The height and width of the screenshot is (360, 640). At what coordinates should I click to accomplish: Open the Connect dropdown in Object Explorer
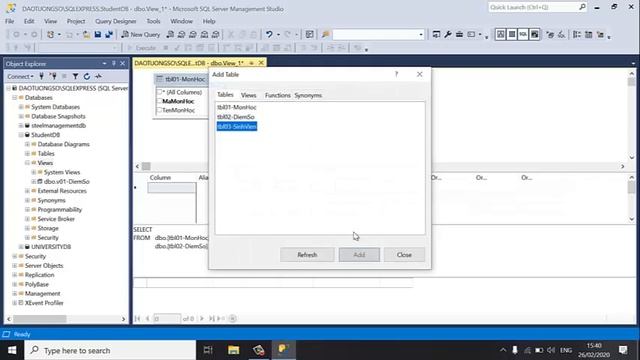pyautogui.click(x=20, y=76)
